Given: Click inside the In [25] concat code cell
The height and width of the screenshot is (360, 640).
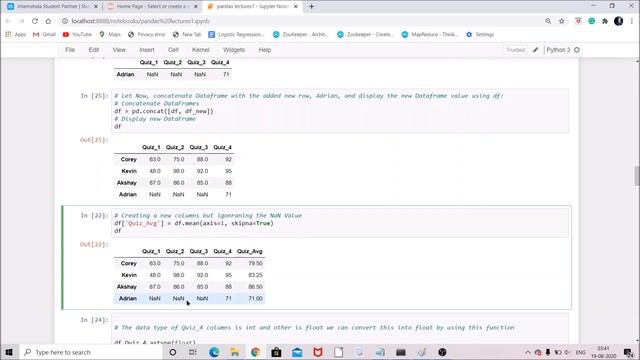Looking at the screenshot, I should pyautogui.click(x=340, y=111).
